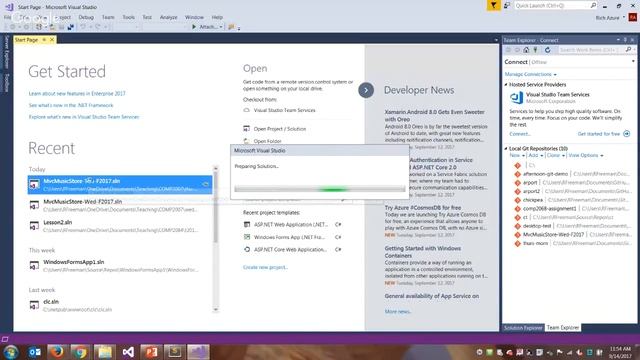The image size is (640, 360).
Task: Click the Recent list vertical scrollbar
Action: click(x=216, y=239)
